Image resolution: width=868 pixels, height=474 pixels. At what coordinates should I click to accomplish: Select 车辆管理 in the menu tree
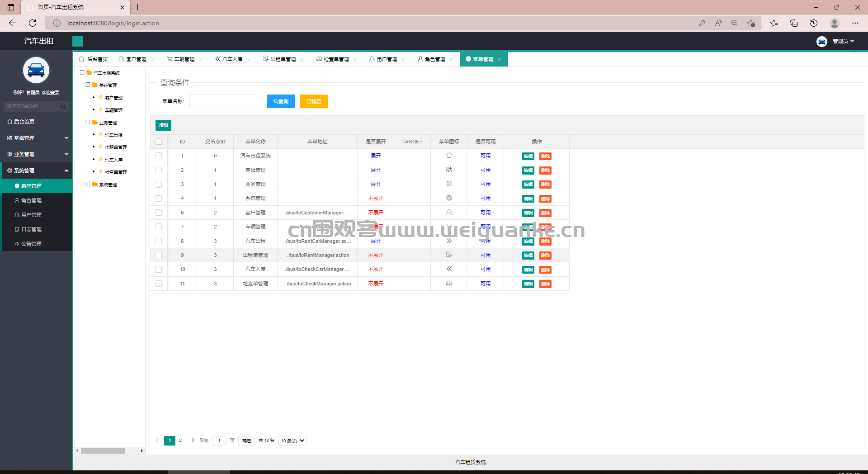click(113, 110)
